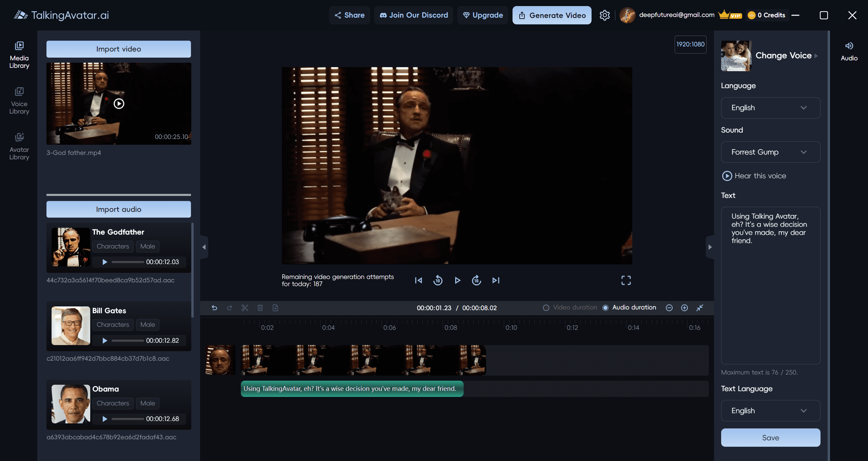Click Hear this voice

coord(754,176)
